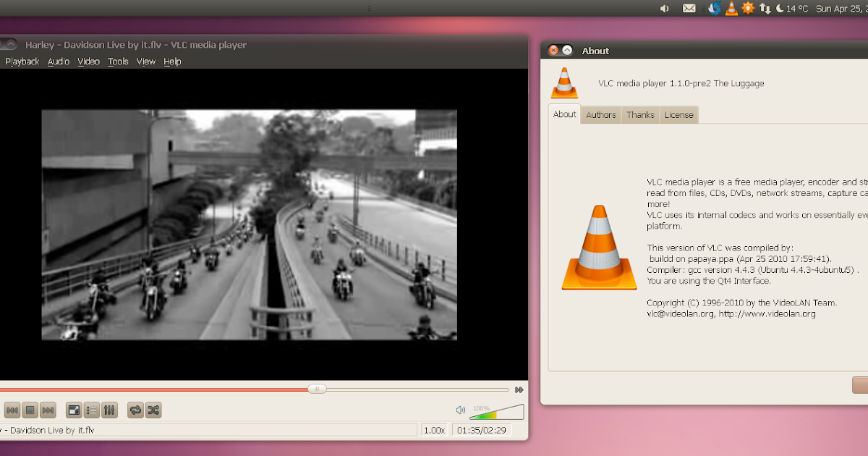868x456 pixels.
Task: Enable random playback order
Action: pyautogui.click(x=153, y=410)
